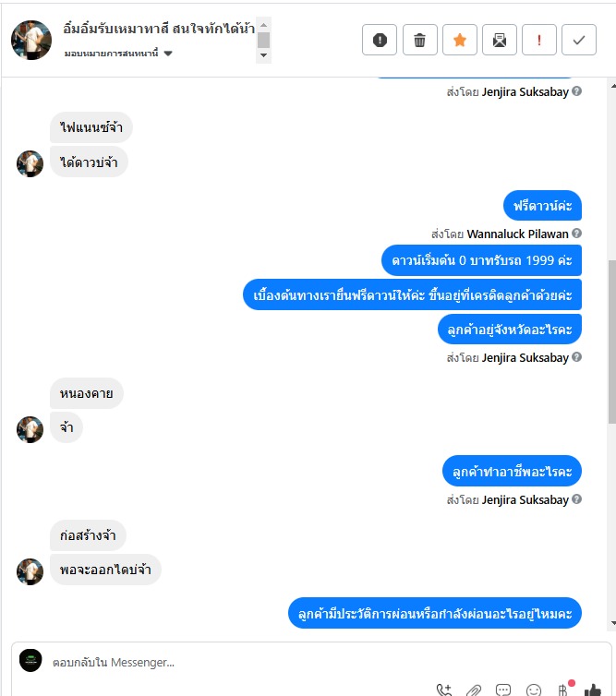Mark conversation unread with envelope icon

coord(500,40)
